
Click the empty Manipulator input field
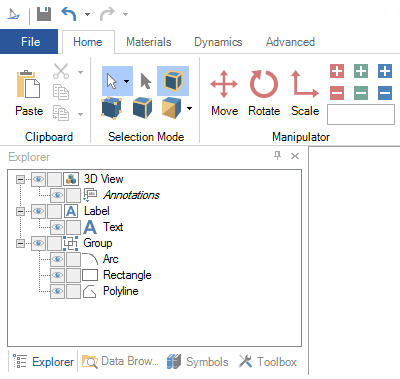coord(361,114)
